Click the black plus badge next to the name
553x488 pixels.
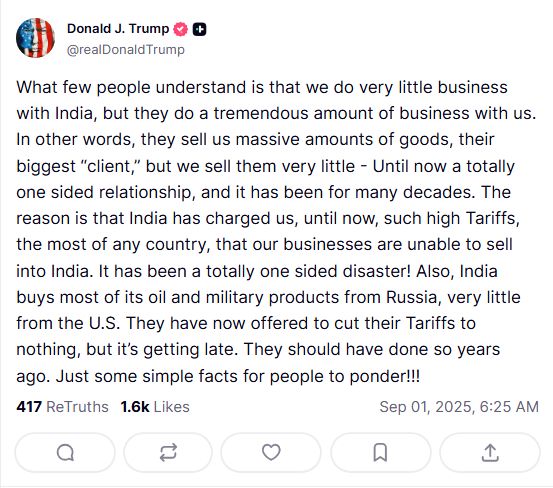pos(200,30)
